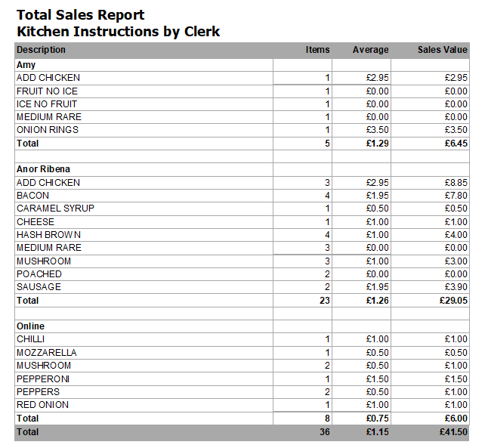Select ONION RINGS row description
The image size is (485, 448).
tap(48, 130)
